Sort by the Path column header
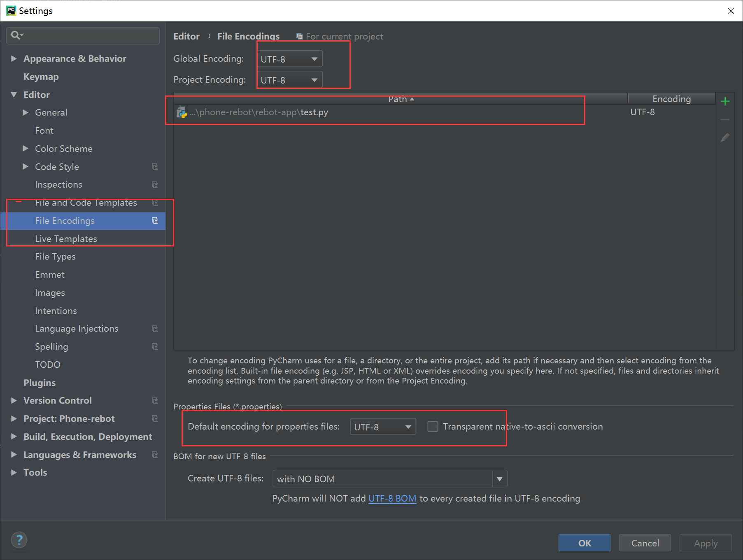 [x=401, y=99]
